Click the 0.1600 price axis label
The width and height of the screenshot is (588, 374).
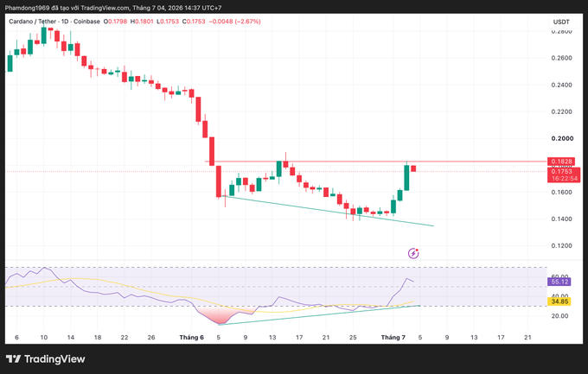(x=562, y=193)
